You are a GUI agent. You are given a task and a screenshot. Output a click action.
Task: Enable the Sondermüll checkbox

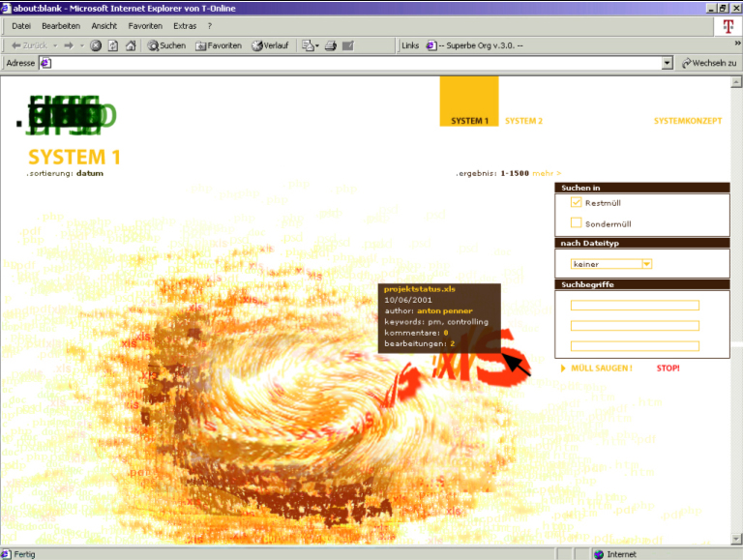576,222
